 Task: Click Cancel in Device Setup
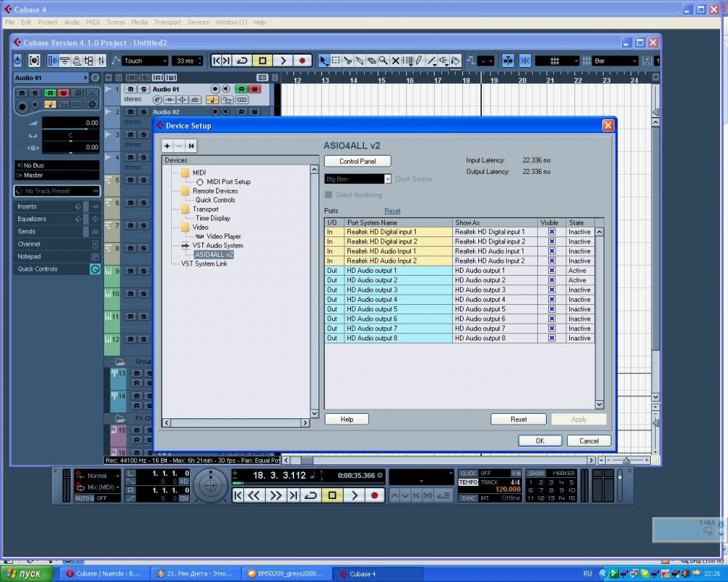click(x=589, y=441)
